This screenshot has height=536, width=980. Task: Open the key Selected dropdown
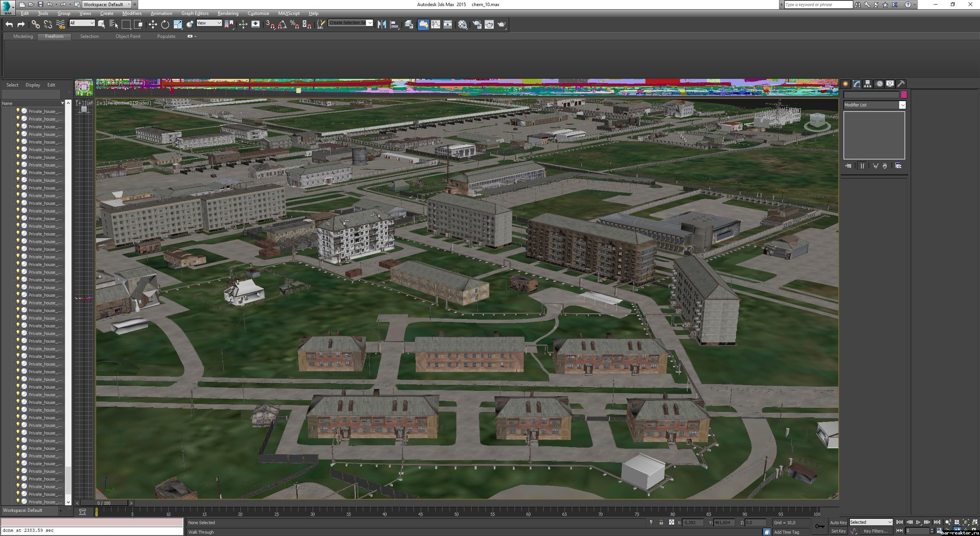tap(871, 522)
